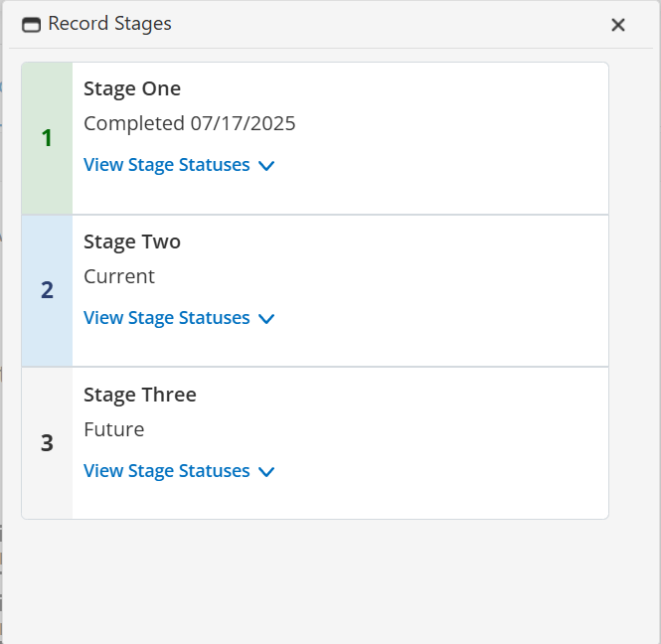Select the Stage One heading

132,88
